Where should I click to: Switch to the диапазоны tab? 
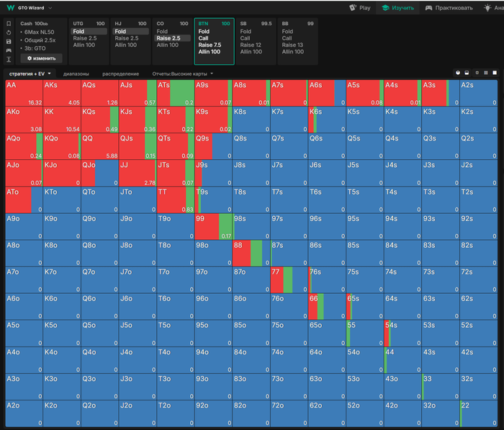click(x=76, y=73)
